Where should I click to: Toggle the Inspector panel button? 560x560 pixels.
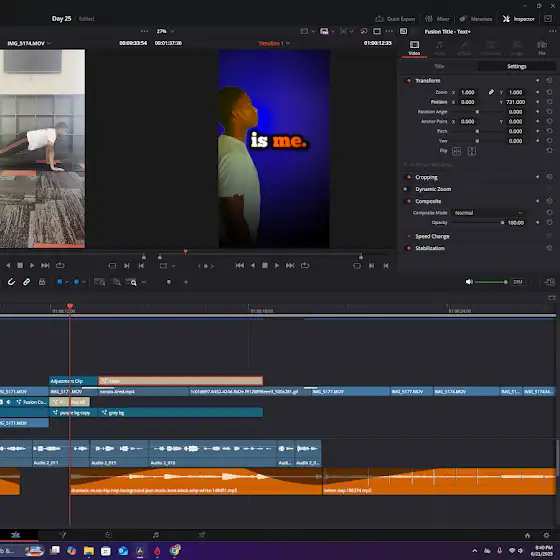click(x=519, y=19)
